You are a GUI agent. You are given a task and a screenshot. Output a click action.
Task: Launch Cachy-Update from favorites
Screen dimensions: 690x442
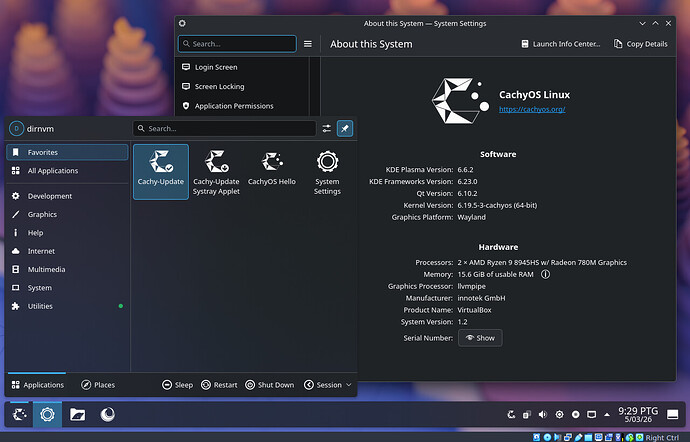point(160,171)
